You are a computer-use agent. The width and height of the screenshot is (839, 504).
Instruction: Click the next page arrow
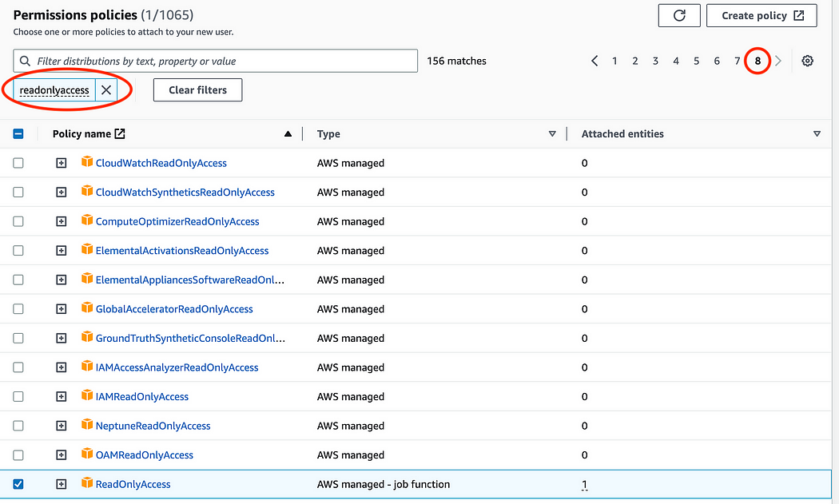[x=778, y=61]
